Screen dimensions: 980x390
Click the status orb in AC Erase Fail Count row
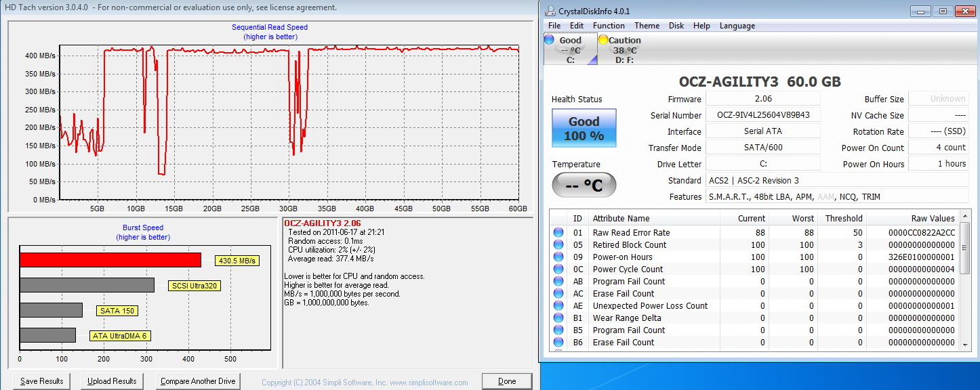558,293
